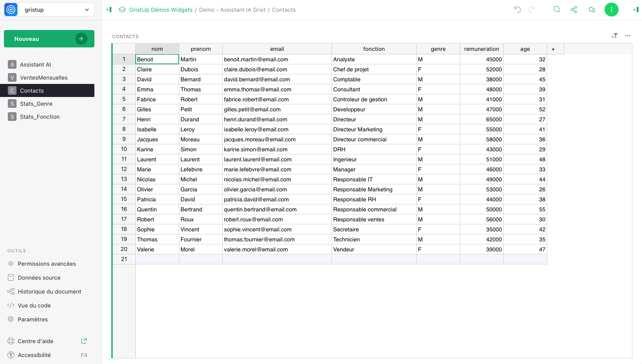Click the share document icon
Screen dimensions: 642x364
[574, 10]
